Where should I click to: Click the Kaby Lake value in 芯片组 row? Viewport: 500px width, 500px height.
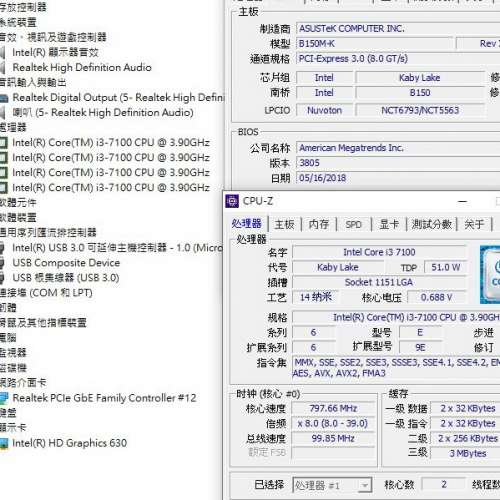(x=419, y=78)
